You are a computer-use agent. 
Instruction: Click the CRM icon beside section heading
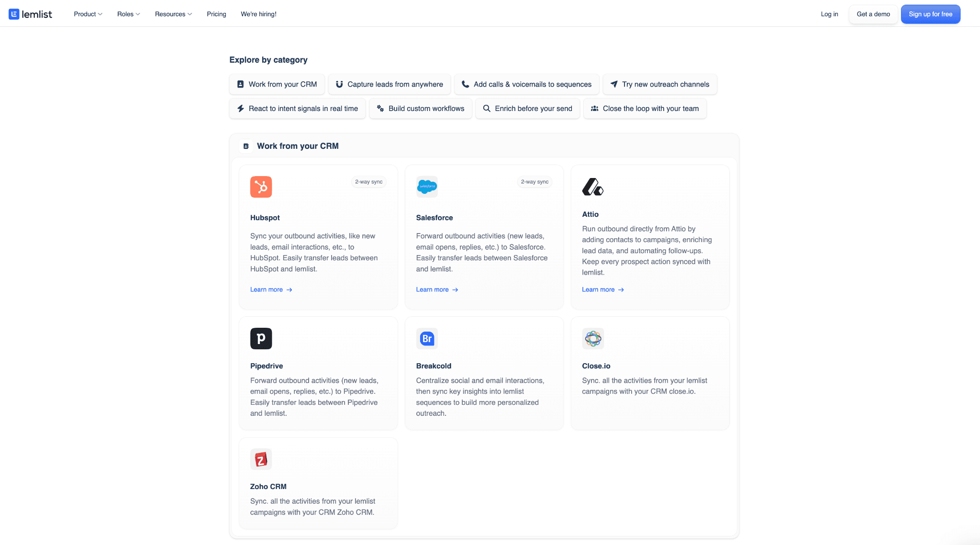click(246, 146)
